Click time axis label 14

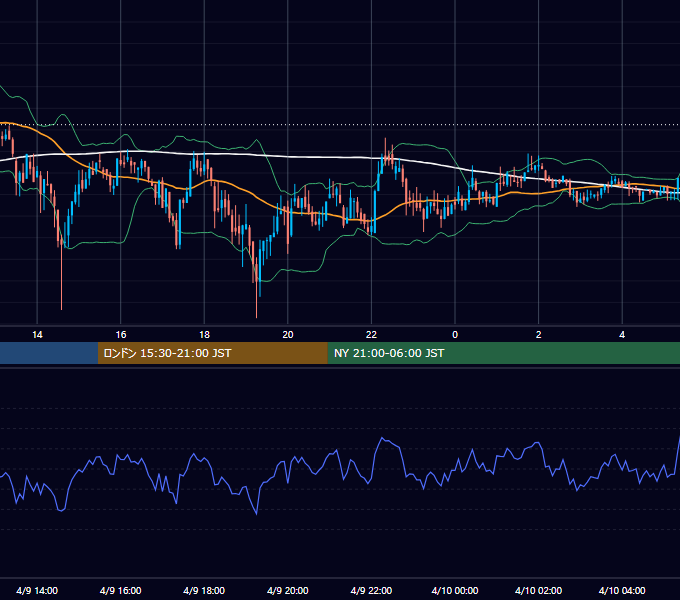(37, 335)
